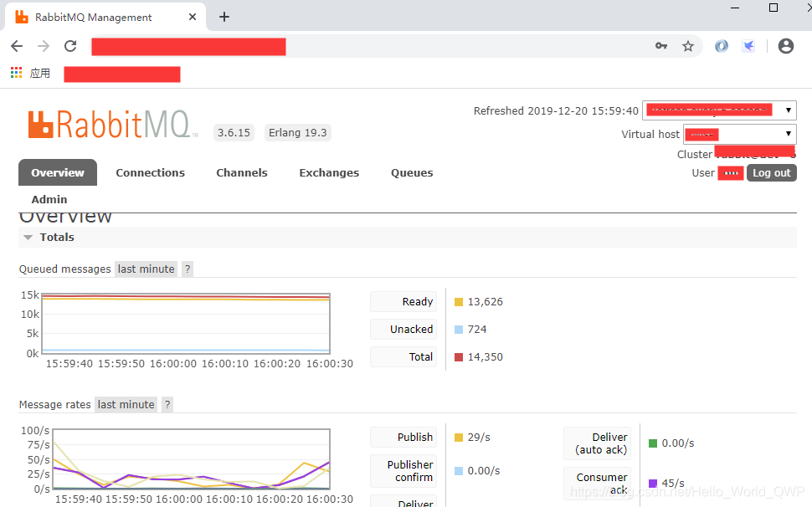Click green Deliver auto ack swatch
812x507 pixels.
pos(652,443)
